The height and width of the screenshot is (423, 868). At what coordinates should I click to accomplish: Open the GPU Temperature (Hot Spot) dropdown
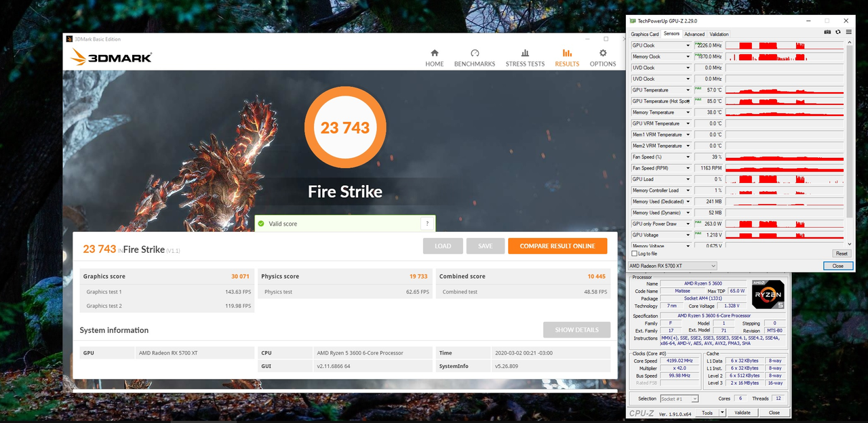pos(688,101)
